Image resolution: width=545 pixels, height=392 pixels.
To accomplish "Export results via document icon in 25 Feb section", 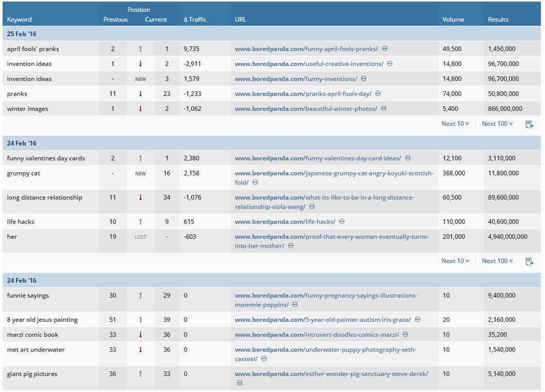I will click(530, 124).
